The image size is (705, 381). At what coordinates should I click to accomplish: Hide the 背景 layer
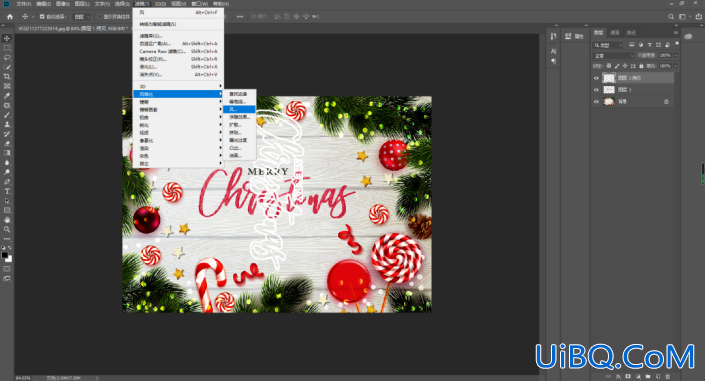pyautogui.click(x=597, y=102)
